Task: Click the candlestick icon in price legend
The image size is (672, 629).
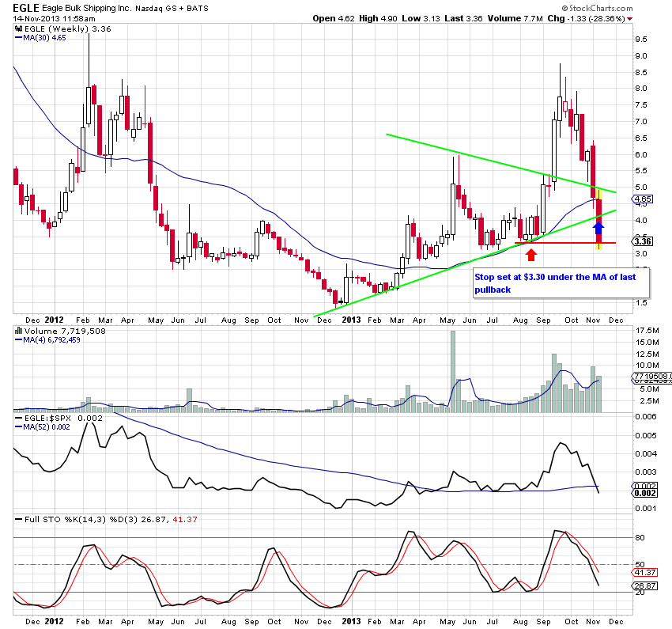Action: coord(18,28)
